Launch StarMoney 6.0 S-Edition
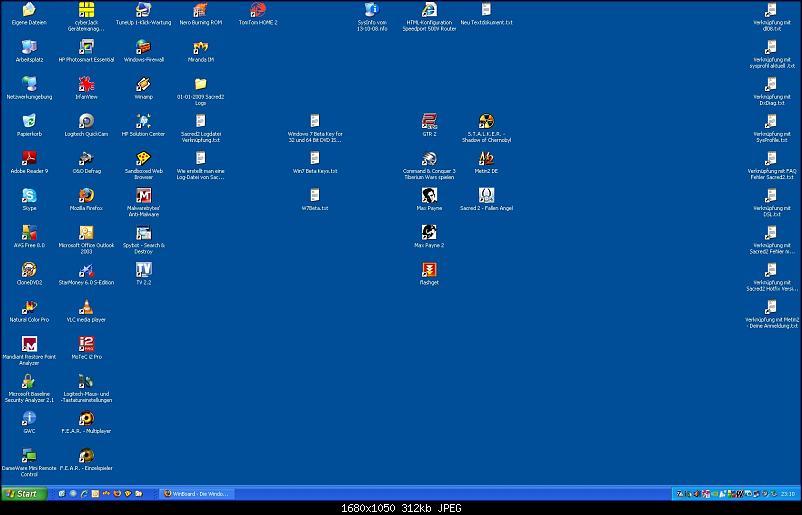The width and height of the screenshot is (802, 515). 86,270
